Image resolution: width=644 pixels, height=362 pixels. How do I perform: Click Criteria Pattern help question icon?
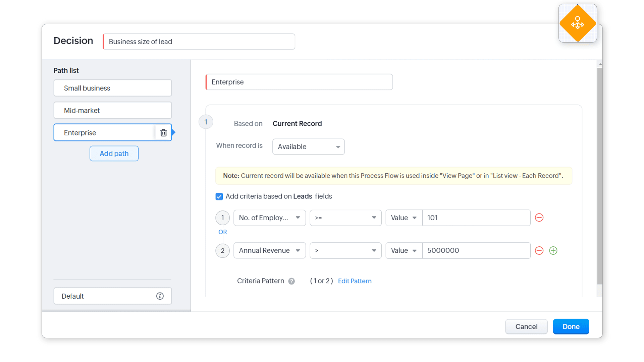coord(291,281)
